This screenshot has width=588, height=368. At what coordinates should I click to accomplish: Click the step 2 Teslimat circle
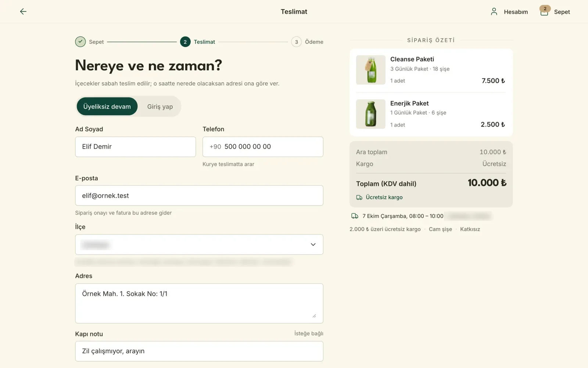pos(185,42)
